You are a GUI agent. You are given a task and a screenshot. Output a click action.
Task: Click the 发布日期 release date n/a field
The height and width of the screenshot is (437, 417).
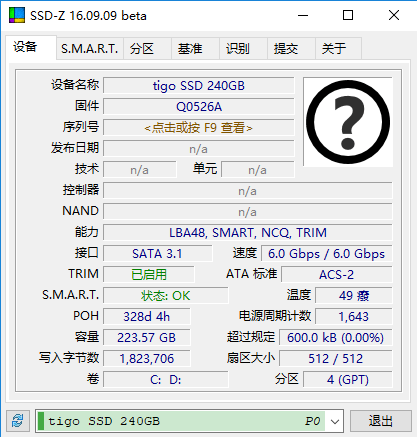[x=199, y=149]
